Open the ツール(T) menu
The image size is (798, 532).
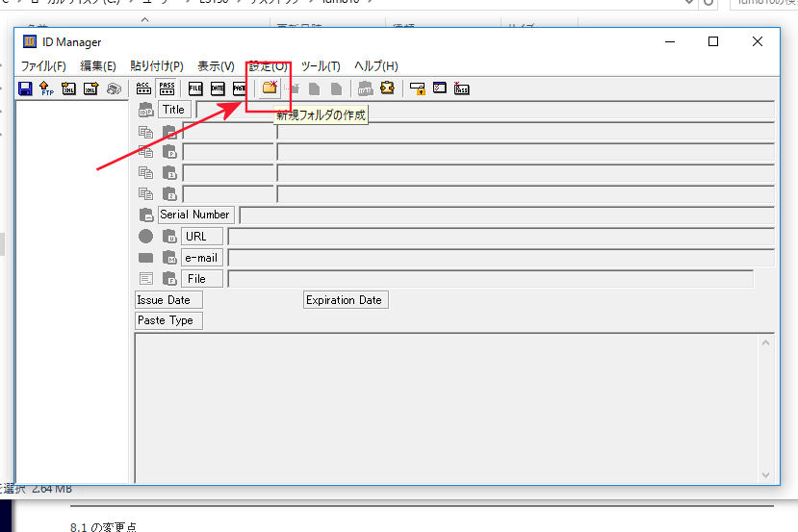pyautogui.click(x=321, y=66)
